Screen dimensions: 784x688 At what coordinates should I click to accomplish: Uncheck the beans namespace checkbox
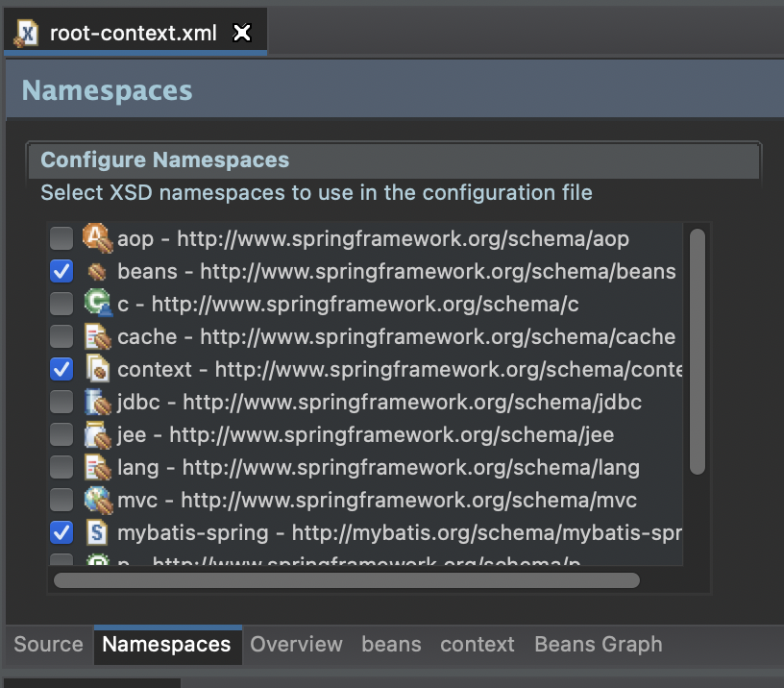click(61, 272)
